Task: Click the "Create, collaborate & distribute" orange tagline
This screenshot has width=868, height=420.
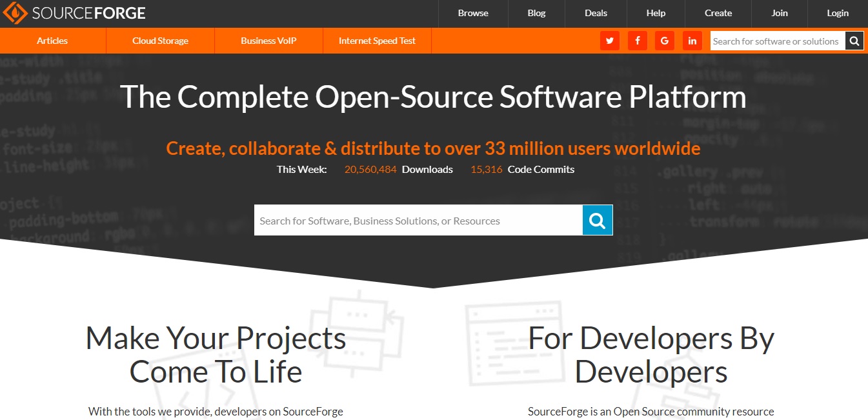Action: [433, 148]
